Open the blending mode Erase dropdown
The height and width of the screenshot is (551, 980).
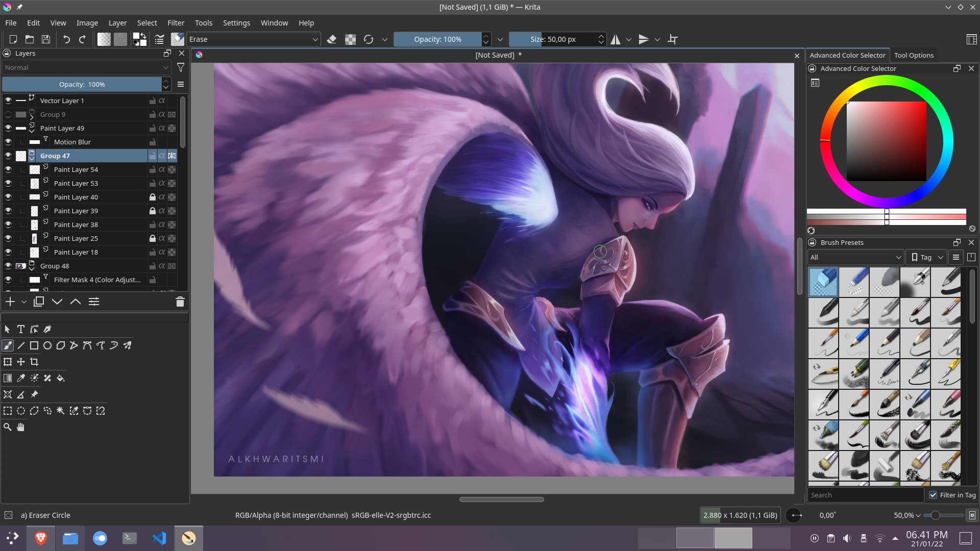point(254,39)
